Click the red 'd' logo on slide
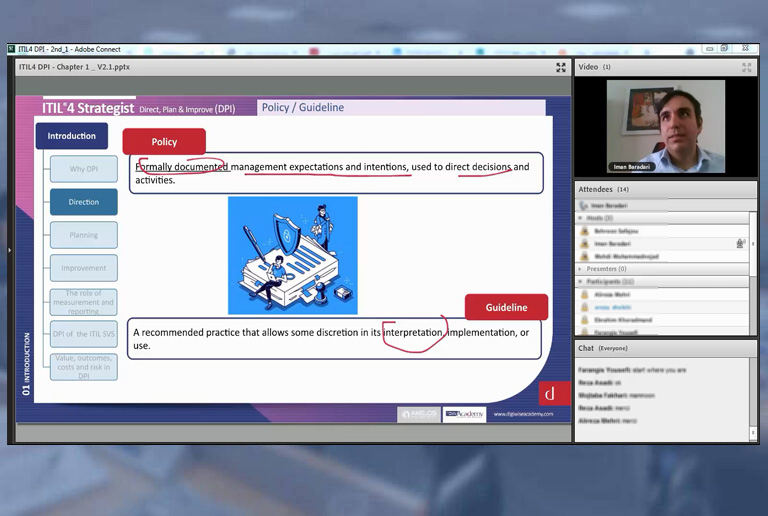768x516 pixels. 549,392
